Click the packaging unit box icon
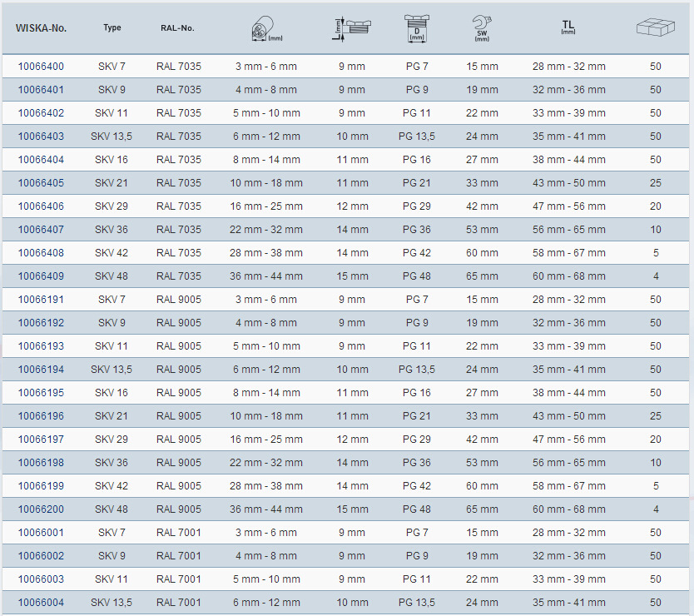This screenshot has height=616, width=694. pyautogui.click(x=656, y=27)
